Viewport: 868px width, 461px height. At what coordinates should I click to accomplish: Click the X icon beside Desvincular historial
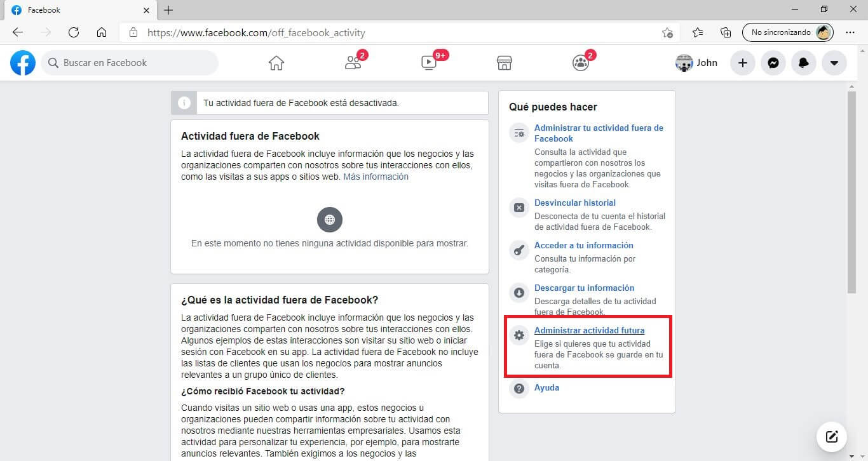coord(519,207)
